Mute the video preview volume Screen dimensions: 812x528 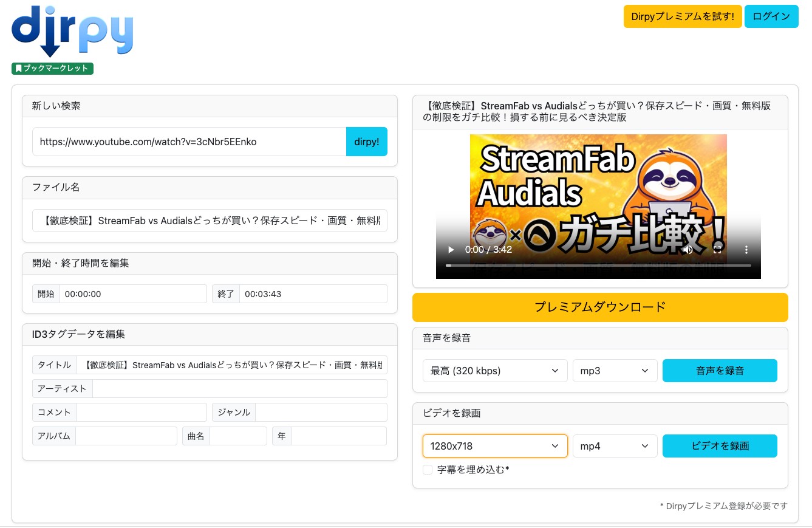pos(687,250)
